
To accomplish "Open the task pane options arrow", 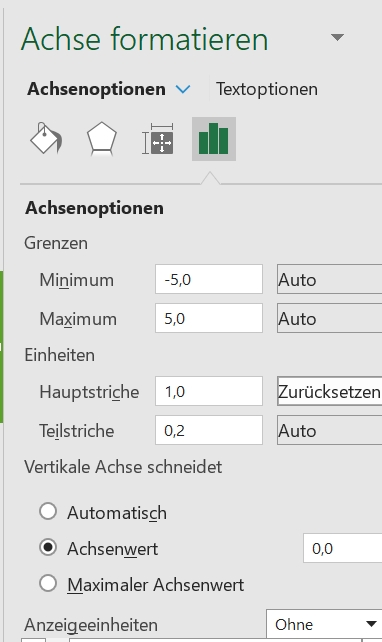I will click(x=337, y=38).
